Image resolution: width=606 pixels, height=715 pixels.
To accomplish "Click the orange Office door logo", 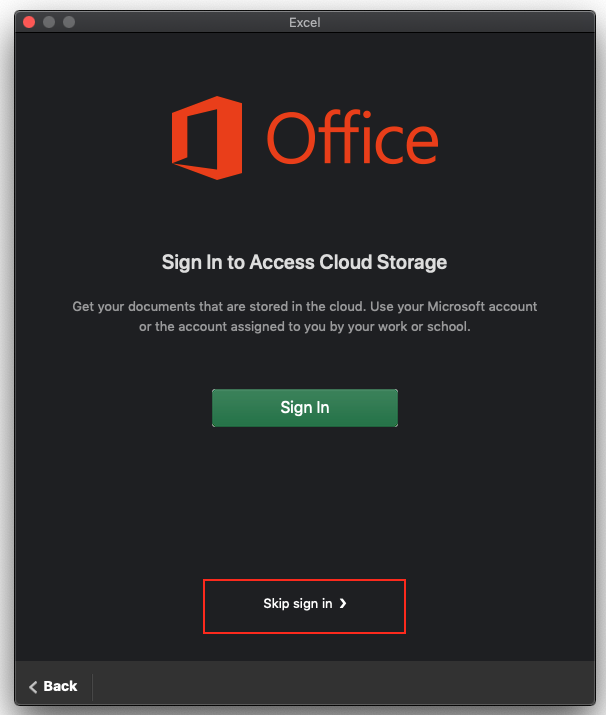I will [x=207, y=138].
